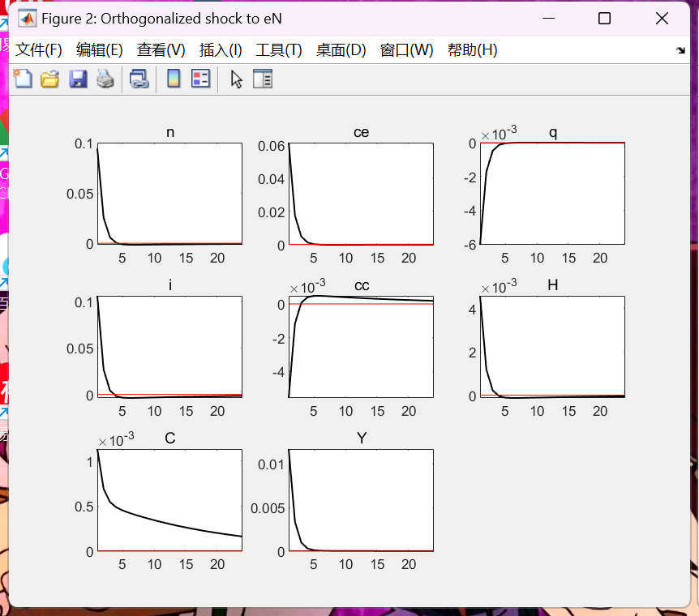Save the figure with the disk icon
The height and width of the screenshot is (616, 699).
78,78
